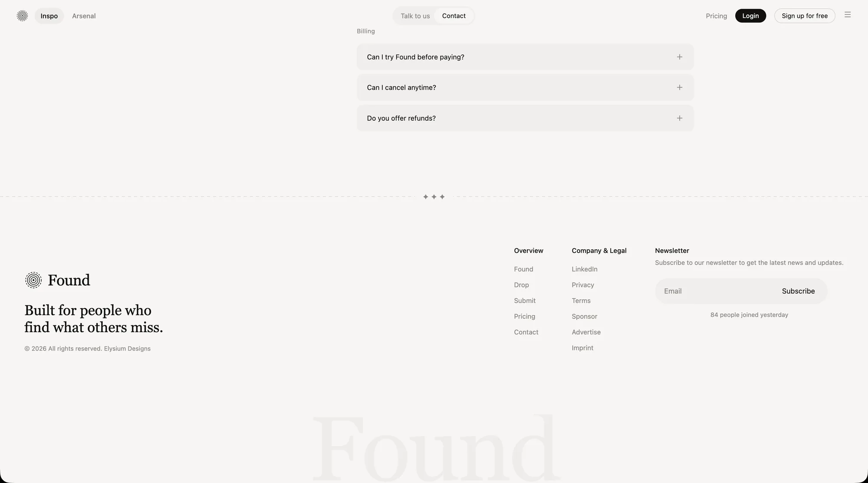
Task: Expand 'Can I try Found before paying?'
Action: pyautogui.click(x=525, y=57)
